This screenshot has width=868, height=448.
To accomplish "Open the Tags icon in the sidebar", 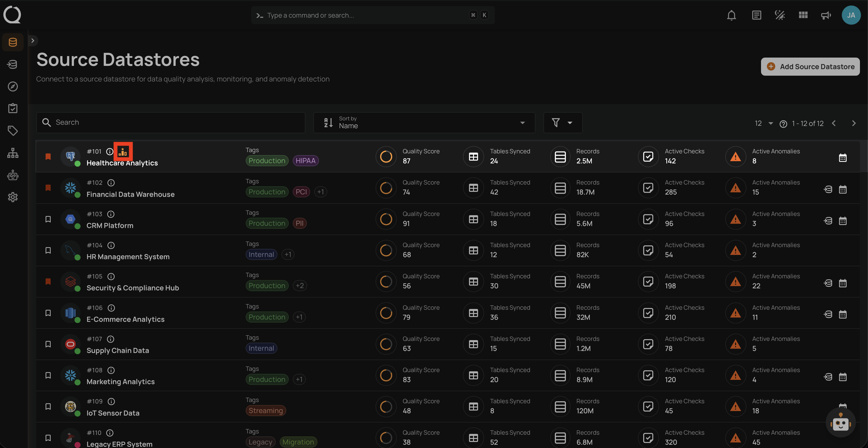I will point(13,130).
